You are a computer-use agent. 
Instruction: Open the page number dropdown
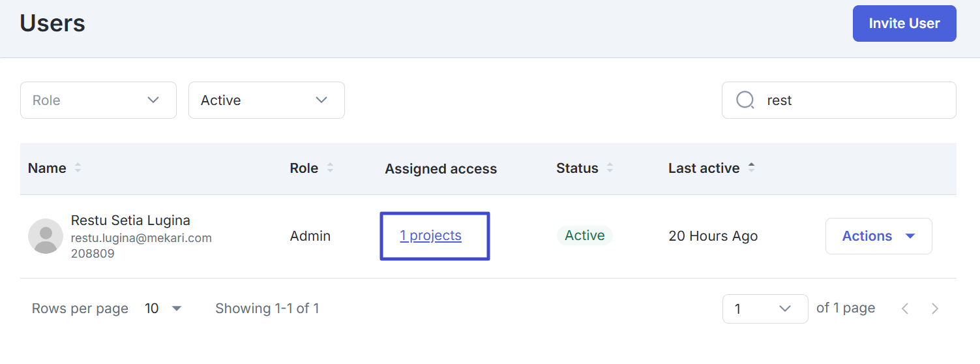pyautogui.click(x=765, y=309)
